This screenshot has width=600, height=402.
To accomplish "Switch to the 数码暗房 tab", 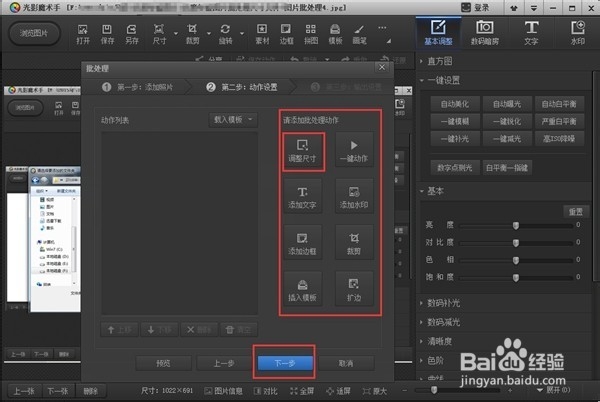I will coord(485,33).
